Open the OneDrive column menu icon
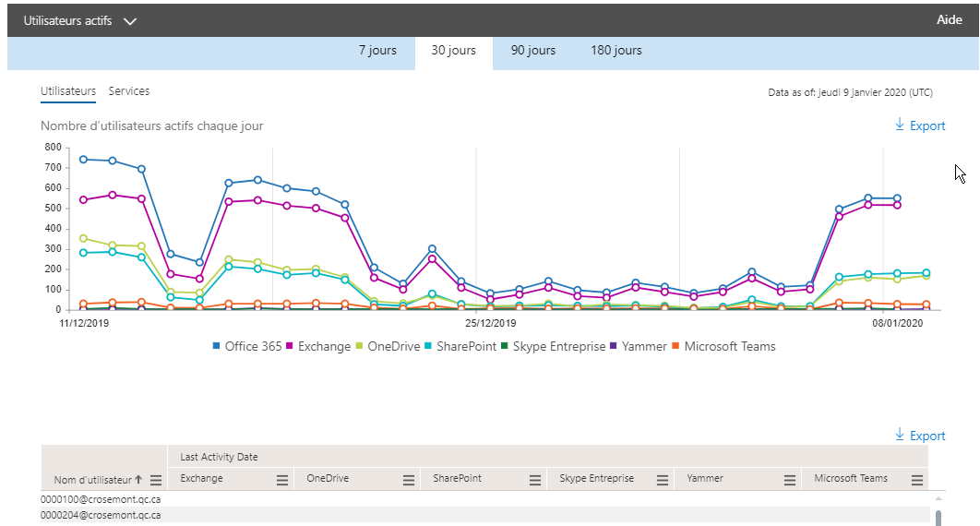980x526 pixels. point(409,480)
